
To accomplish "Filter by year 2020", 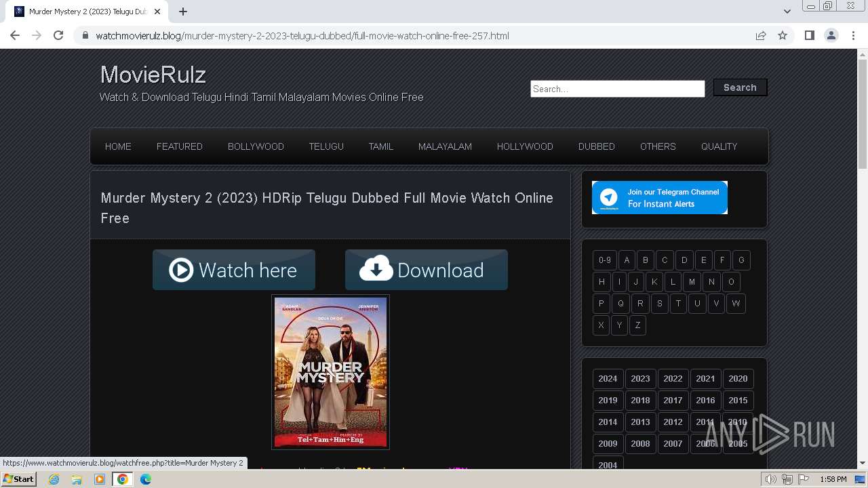I will pyautogui.click(x=738, y=379).
